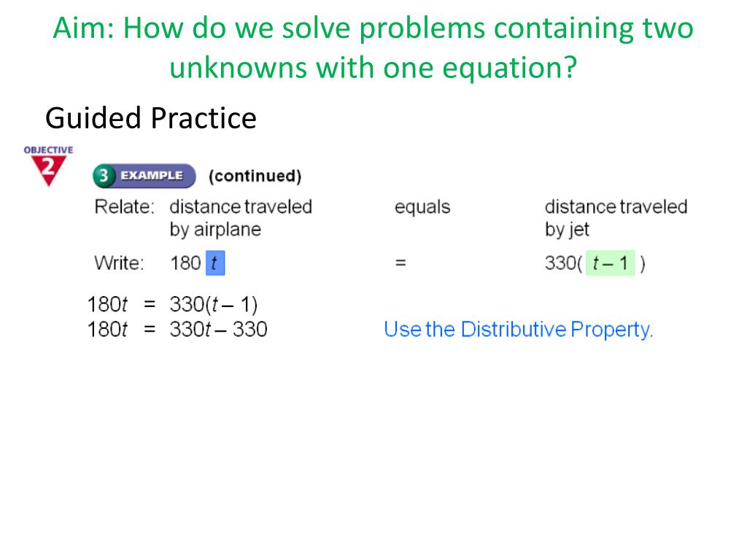Click the equation 180t = 330t – 330
The width and height of the screenshot is (747, 560).
[x=177, y=330]
